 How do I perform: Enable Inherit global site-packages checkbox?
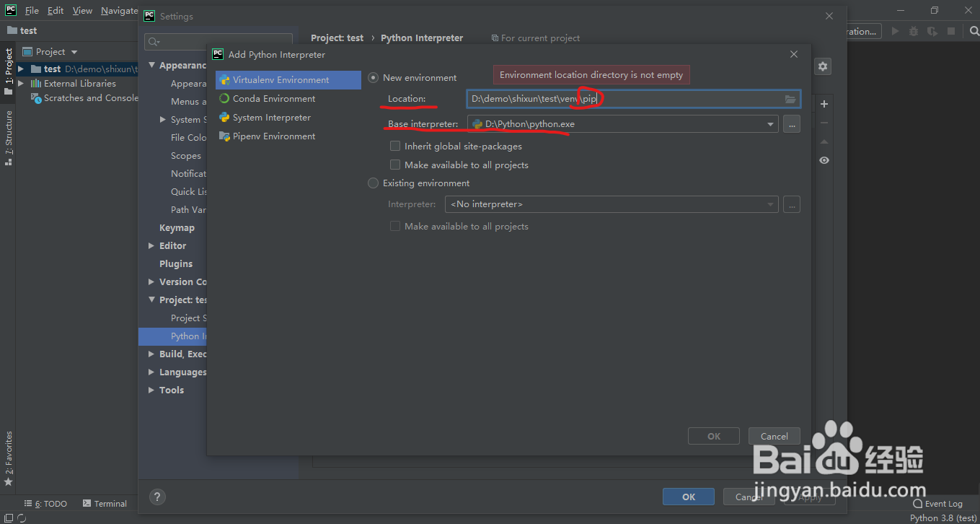(x=395, y=146)
